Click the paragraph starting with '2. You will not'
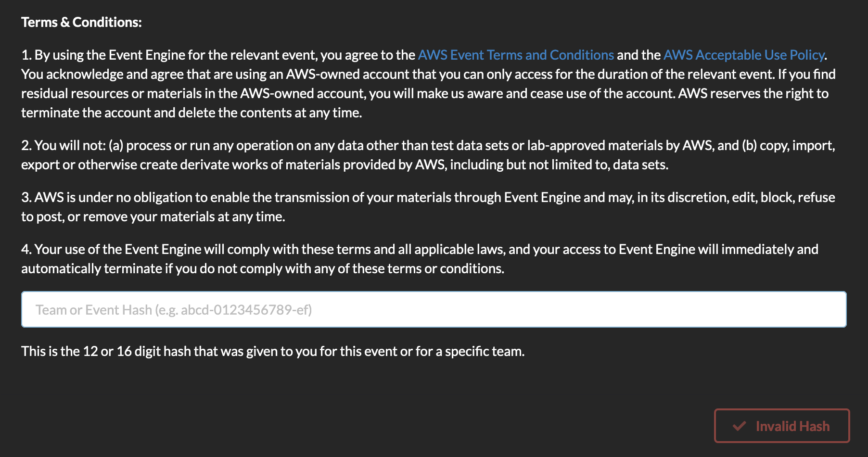 428,155
